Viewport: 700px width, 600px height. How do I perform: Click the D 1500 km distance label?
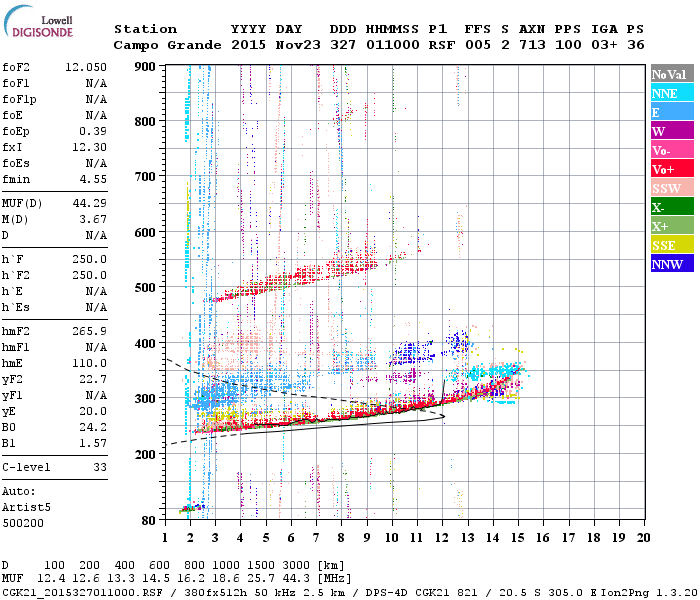[261, 566]
